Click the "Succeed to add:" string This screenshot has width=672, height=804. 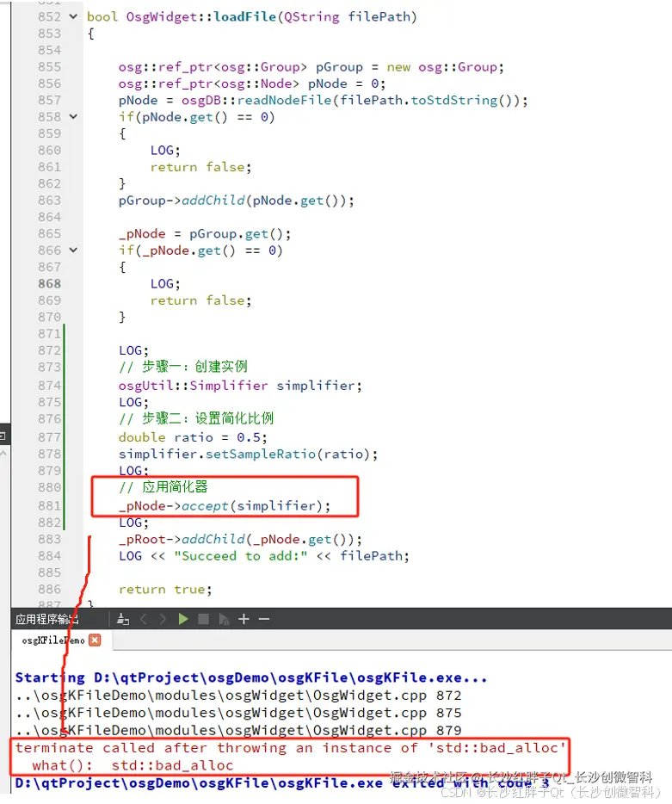tap(240, 556)
